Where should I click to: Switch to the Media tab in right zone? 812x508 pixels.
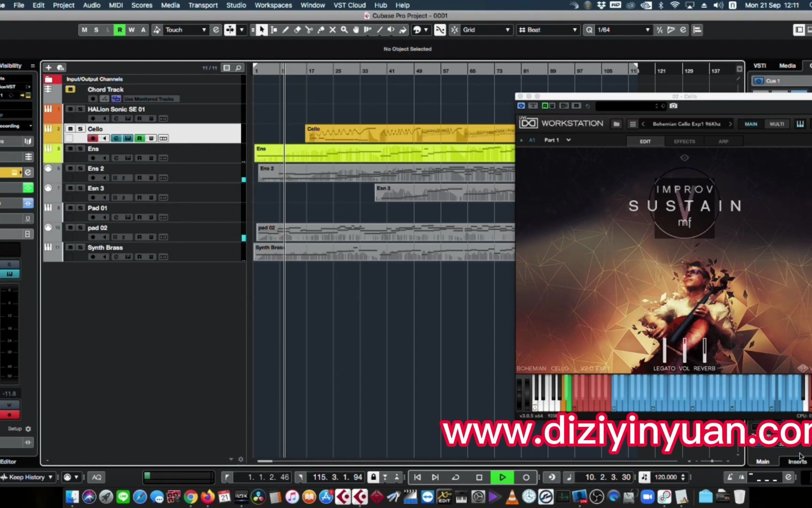[787, 66]
